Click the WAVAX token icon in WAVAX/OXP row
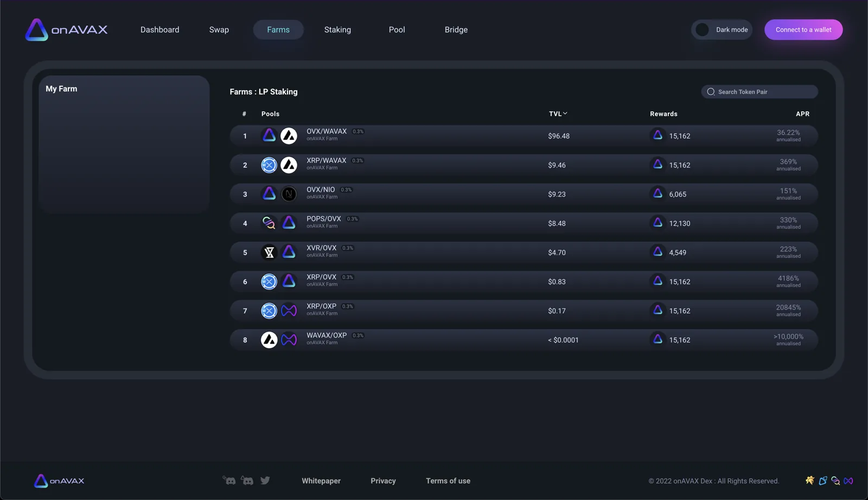Image resolution: width=868 pixels, height=500 pixels. [x=269, y=340]
